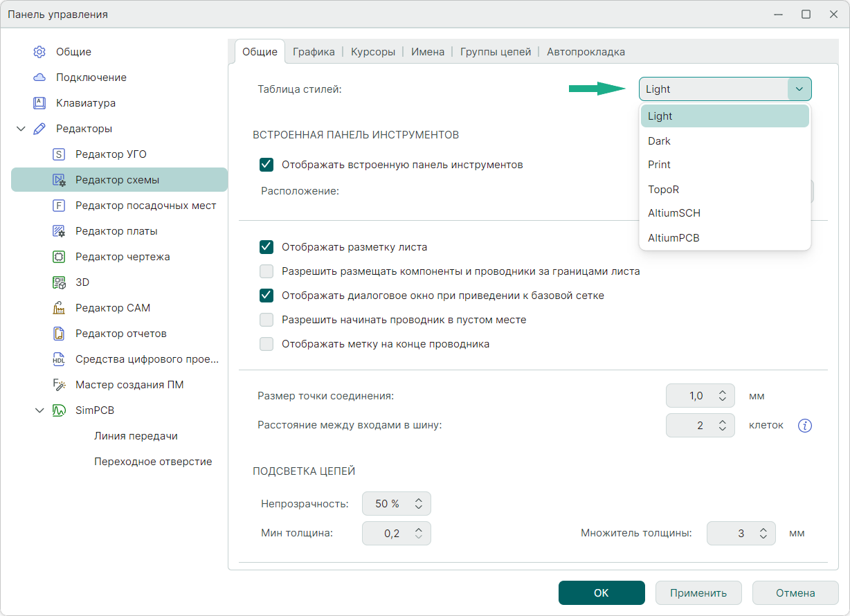Collapse the Редакторы tree section
This screenshot has height=616, width=850.
click(21, 129)
